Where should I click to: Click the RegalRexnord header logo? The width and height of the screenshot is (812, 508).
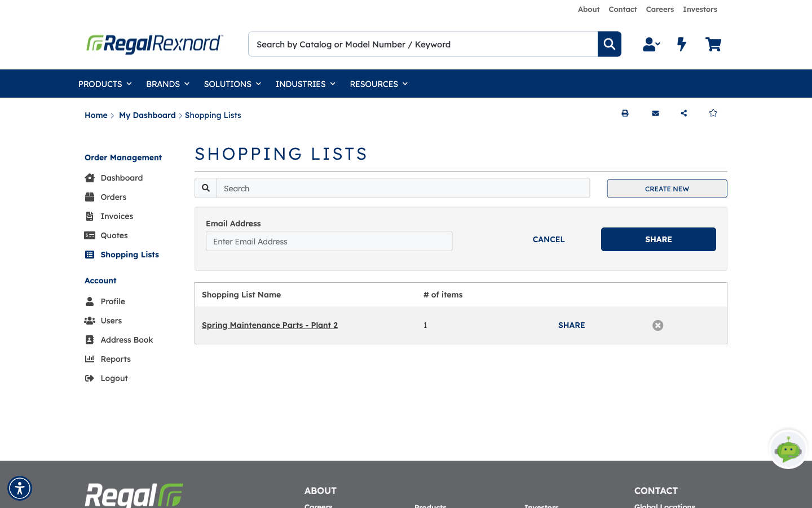click(x=155, y=44)
